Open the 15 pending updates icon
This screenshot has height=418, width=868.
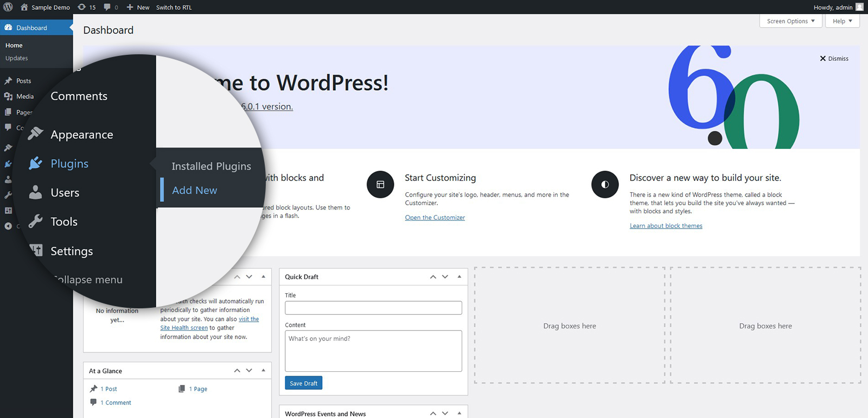pos(82,7)
